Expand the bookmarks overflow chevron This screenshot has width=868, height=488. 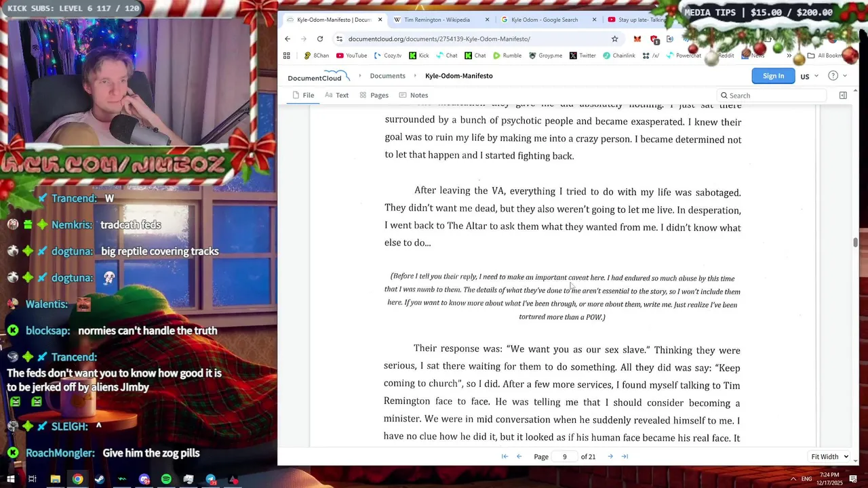point(789,56)
